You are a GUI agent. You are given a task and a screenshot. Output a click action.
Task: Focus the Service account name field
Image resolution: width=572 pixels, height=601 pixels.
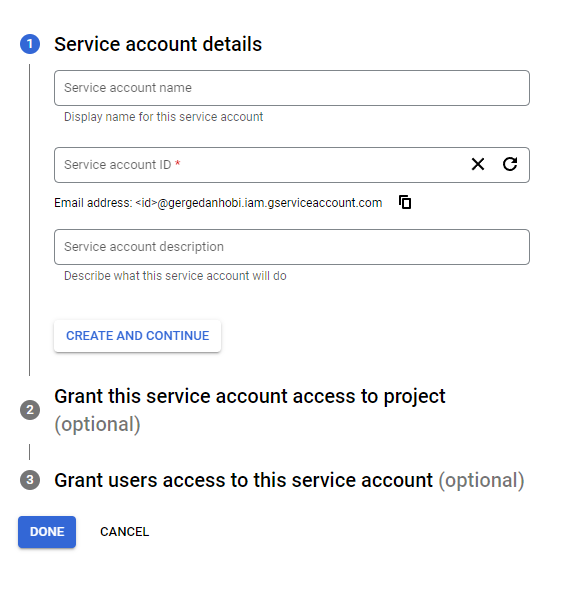(292, 88)
